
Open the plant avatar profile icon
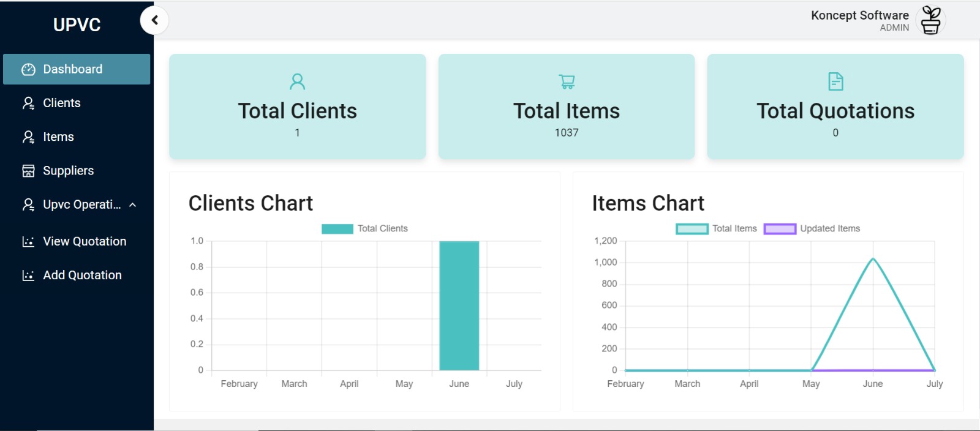coord(930,20)
